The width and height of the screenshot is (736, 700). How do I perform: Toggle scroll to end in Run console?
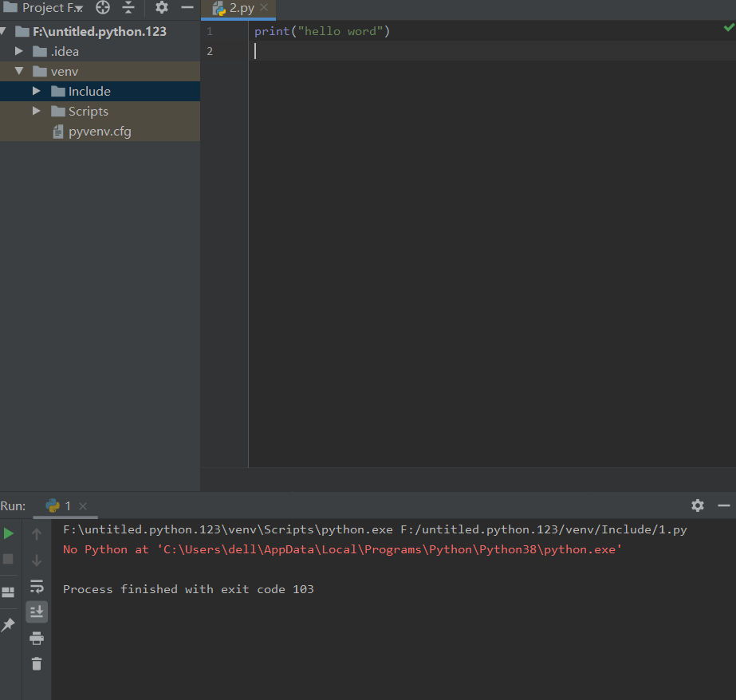click(37, 612)
